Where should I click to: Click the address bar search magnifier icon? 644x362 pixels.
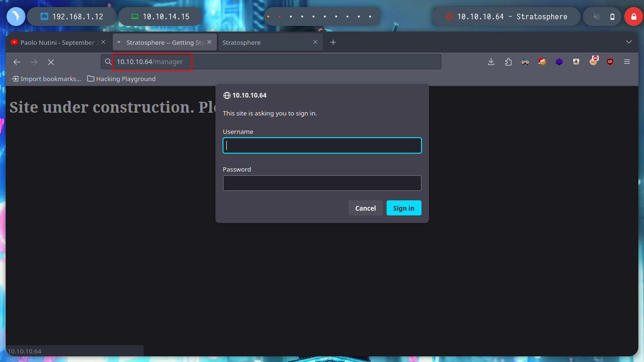tap(108, 62)
